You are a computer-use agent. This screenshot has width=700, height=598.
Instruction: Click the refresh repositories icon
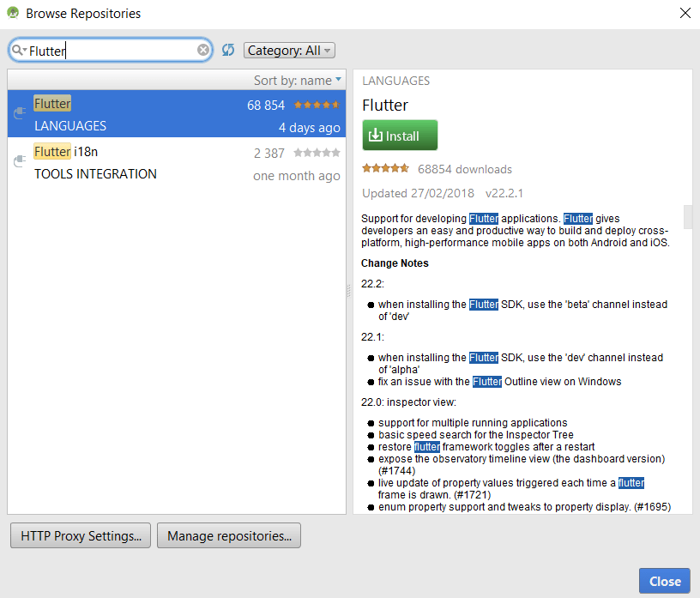click(228, 51)
